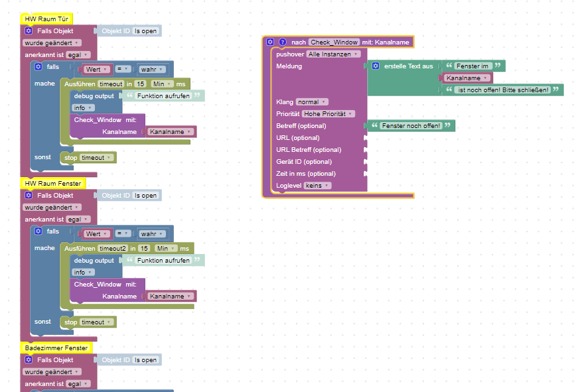Open 'Wert' dropdown in HW Raum Fenster falls block
The width and height of the screenshot is (576, 392).
(x=97, y=233)
